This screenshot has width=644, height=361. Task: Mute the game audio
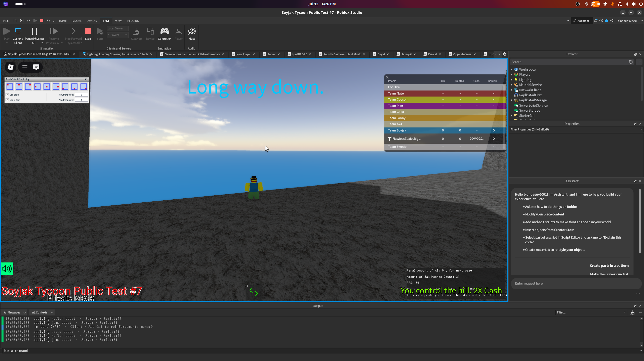[192, 34]
